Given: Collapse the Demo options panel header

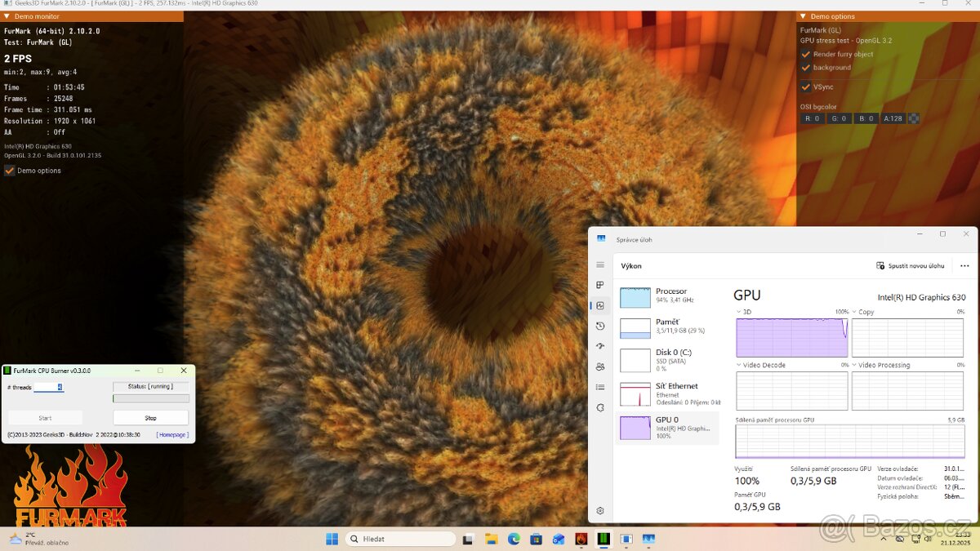Looking at the screenshot, I should [x=803, y=16].
